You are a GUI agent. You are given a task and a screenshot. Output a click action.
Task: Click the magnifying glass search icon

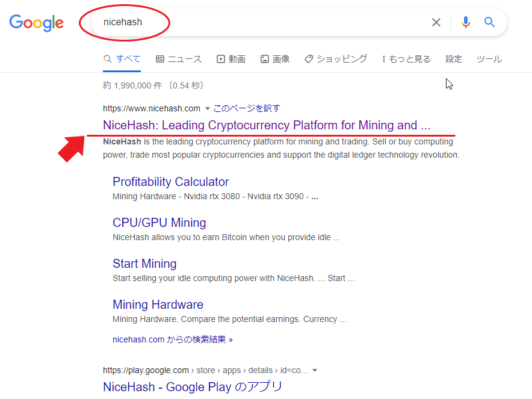click(489, 22)
